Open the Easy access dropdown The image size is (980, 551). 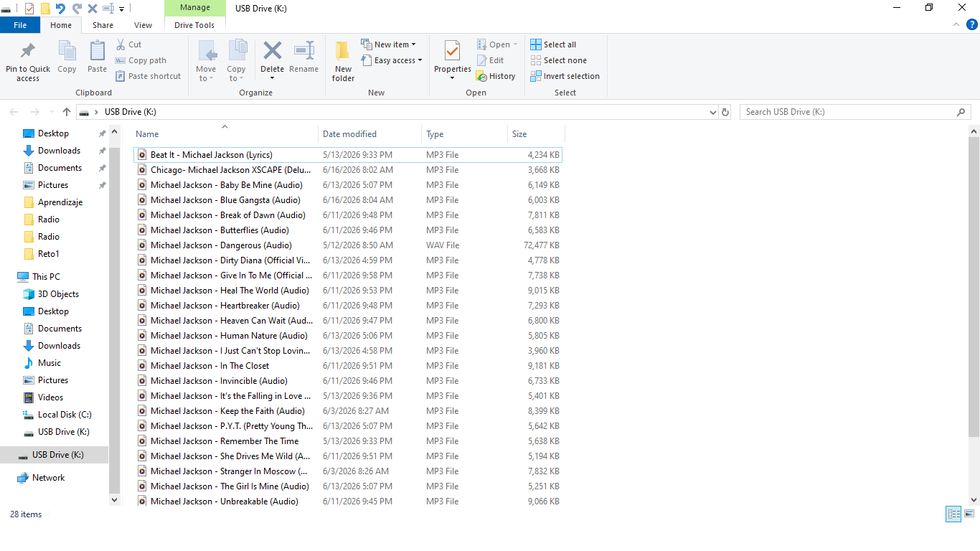392,60
